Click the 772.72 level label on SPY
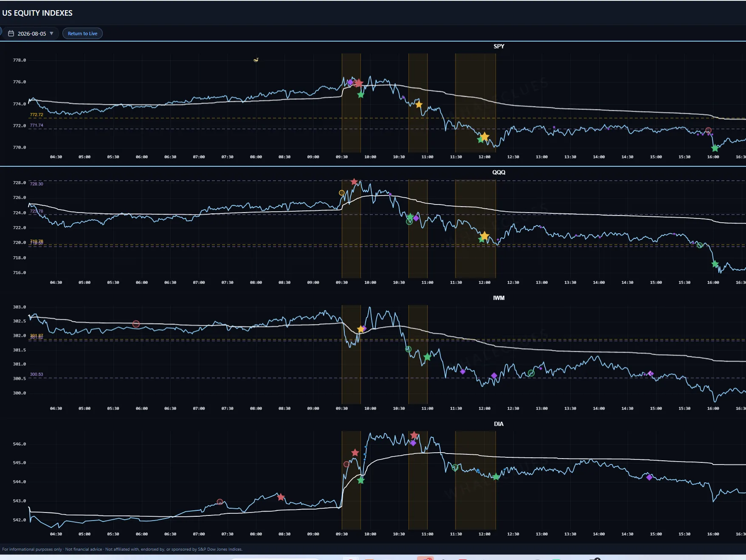Viewport: 746px width, 560px height. point(37,115)
